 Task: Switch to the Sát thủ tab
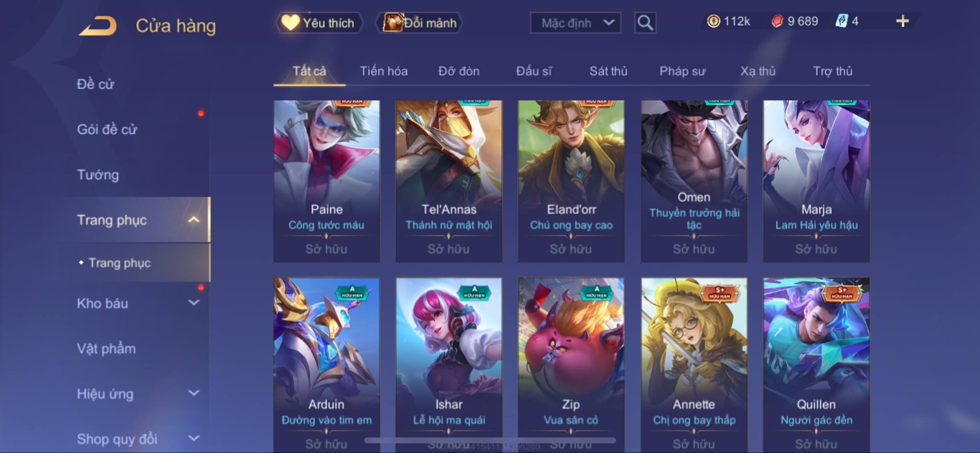click(608, 71)
